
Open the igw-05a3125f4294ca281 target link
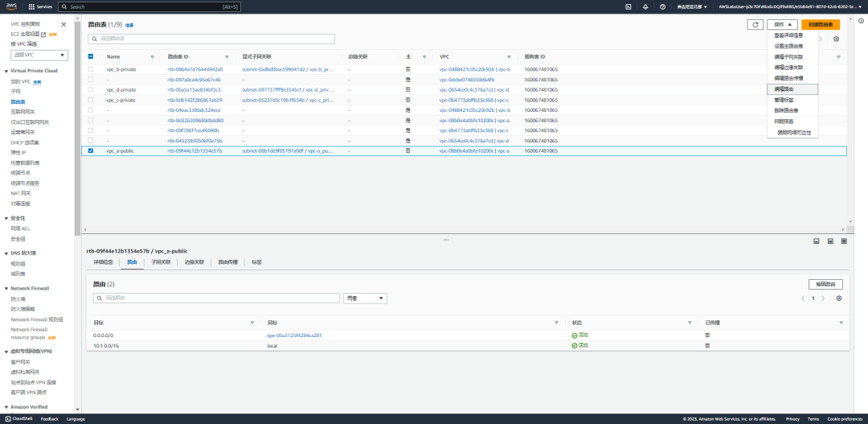coord(294,335)
